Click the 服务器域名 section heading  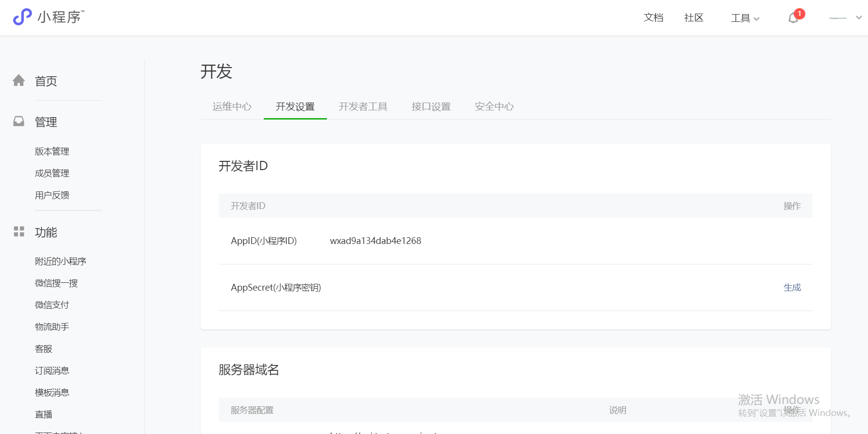[x=249, y=370]
